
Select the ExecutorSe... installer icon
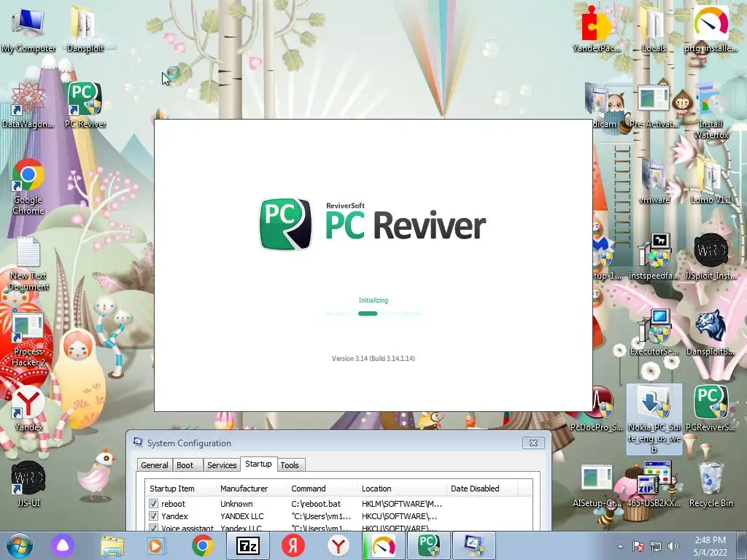coord(654,332)
